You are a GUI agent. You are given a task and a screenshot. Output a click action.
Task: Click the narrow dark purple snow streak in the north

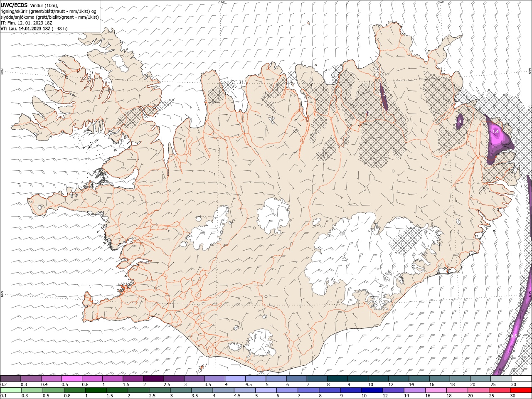point(384,96)
